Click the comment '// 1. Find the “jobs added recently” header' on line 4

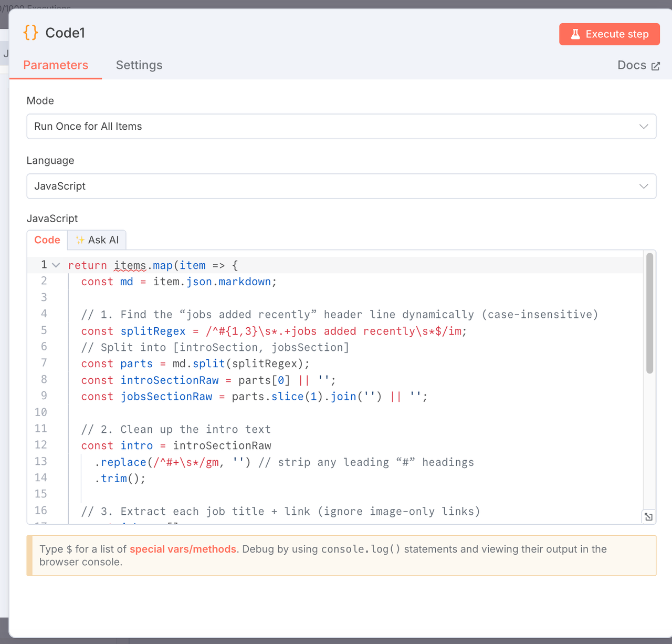coord(340,315)
